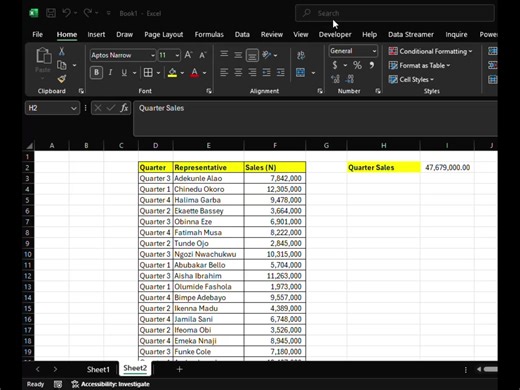Switch to Page Layout tab
Viewport: 520px width, 390px height.
pos(164,34)
